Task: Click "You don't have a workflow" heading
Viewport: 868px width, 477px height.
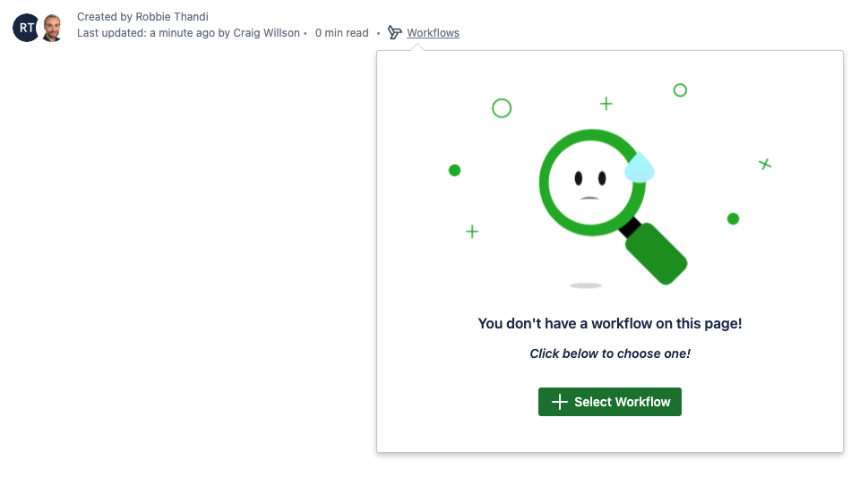Action: coord(610,324)
